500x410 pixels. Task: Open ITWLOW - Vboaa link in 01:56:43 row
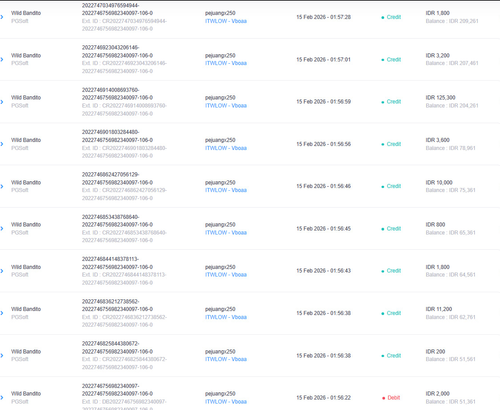pyautogui.click(x=226, y=275)
